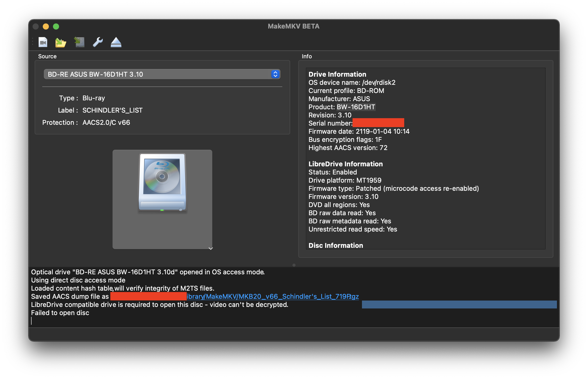Click the Source panel label

[x=47, y=56]
